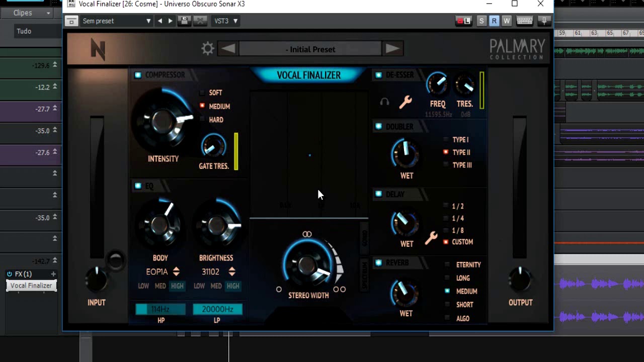Click the -27.7 track value arrows
644x362 pixels.
55,109
